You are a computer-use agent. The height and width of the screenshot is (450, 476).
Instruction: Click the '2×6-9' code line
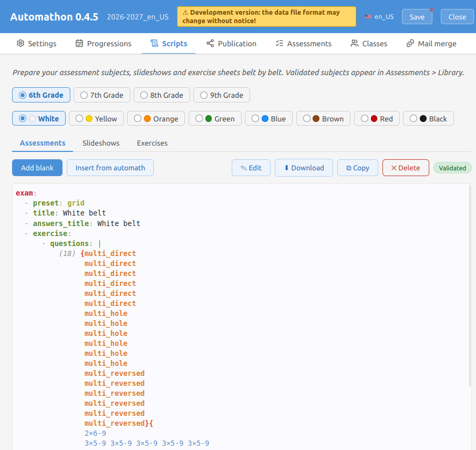point(95,433)
